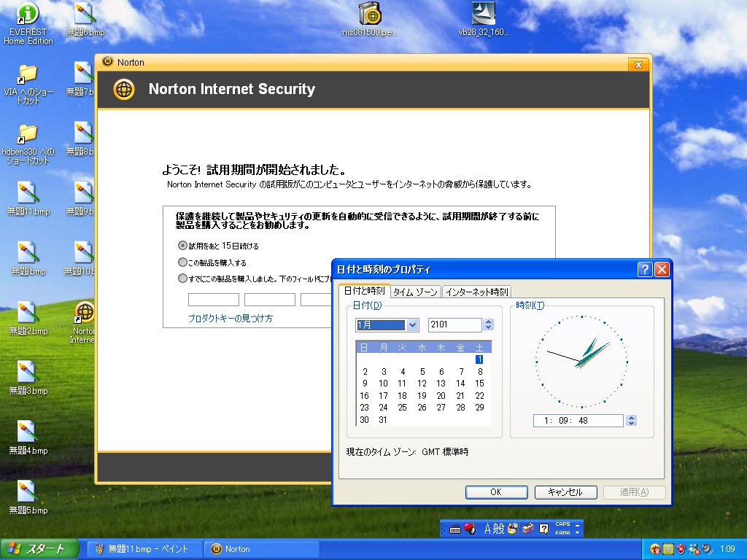Switch to Norton taskbar button
The height and width of the screenshot is (560, 747).
(261, 549)
